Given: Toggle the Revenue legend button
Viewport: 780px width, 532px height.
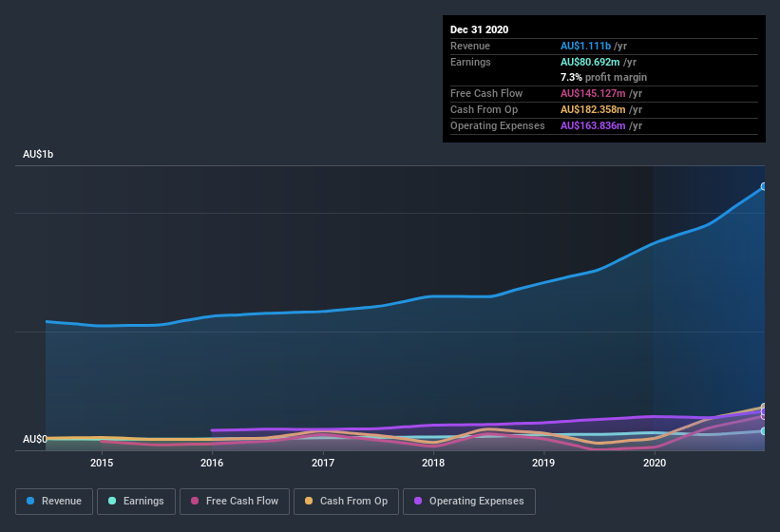Looking at the screenshot, I should (x=54, y=502).
